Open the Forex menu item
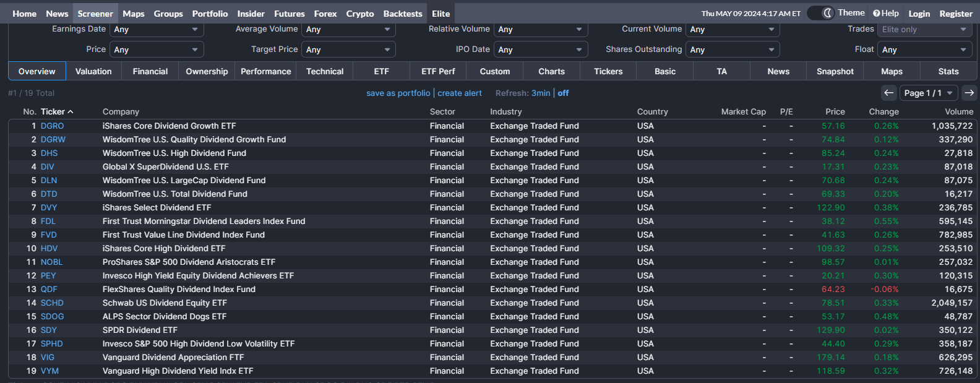This screenshot has height=383, width=980. coord(325,14)
